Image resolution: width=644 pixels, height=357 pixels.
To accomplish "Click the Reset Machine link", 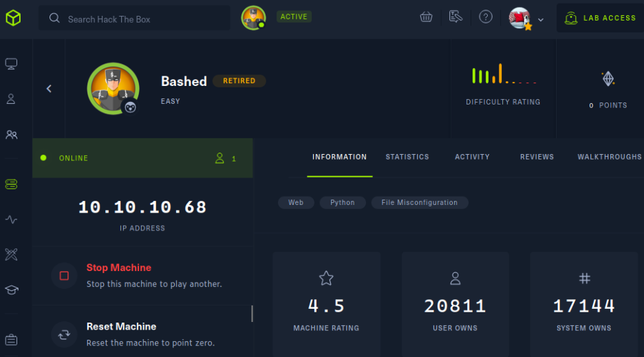I will pyautogui.click(x=121, y=327).
